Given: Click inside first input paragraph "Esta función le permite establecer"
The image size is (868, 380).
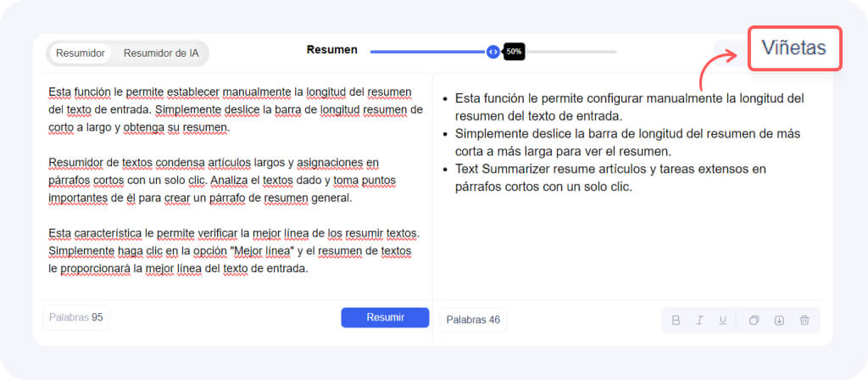Looking at the screenshot, I should click(x=236, y=109).
